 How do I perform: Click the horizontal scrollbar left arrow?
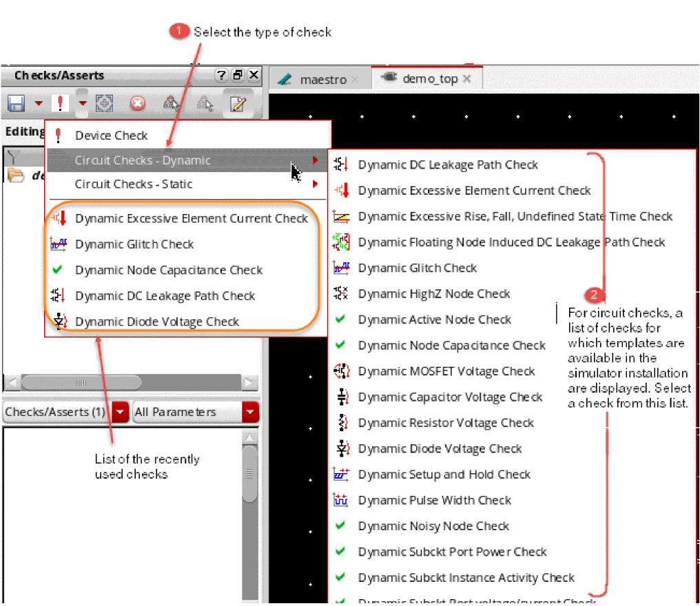pos(12,382)
